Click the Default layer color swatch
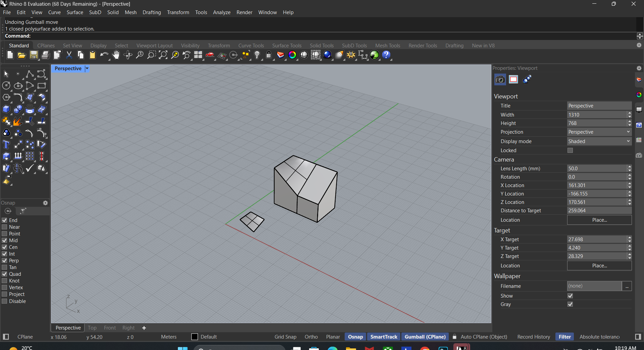644x350 pixels. pos(195,337)
